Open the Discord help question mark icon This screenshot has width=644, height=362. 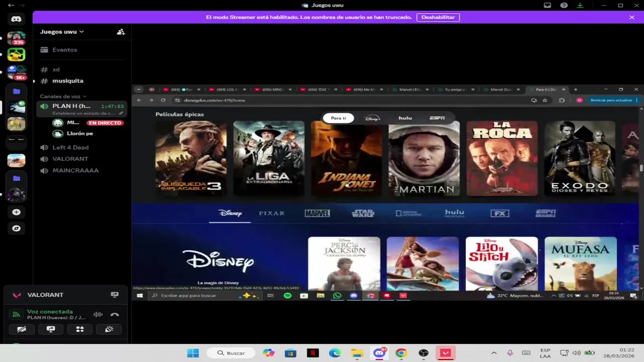564,5
